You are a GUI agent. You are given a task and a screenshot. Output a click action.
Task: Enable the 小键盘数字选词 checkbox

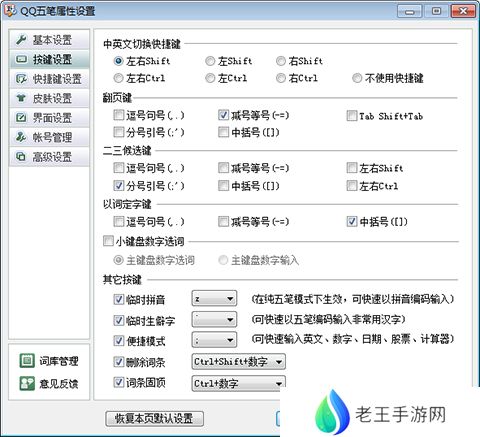108,241
